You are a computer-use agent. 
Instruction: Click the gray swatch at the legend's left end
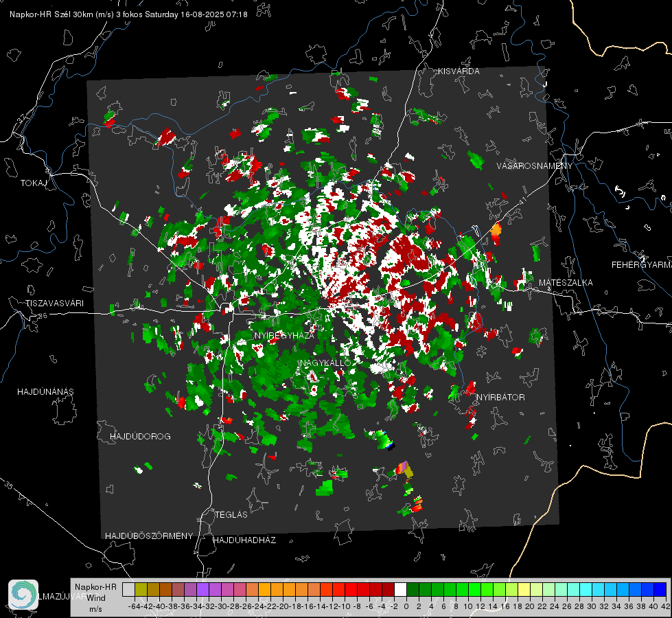click(x=128, y=589)
